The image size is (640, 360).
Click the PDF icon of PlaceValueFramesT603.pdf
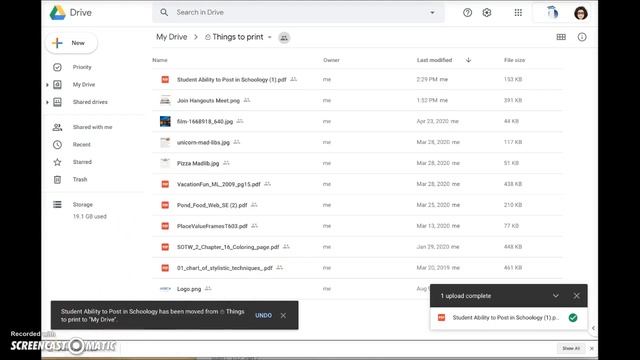[165, 226]
